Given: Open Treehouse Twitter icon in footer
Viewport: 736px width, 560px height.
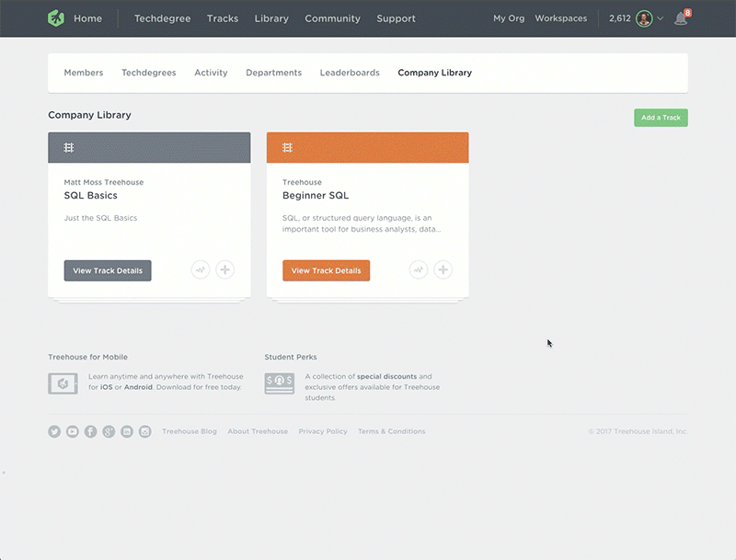Looking at the screenshot, I should pos(54,431).
